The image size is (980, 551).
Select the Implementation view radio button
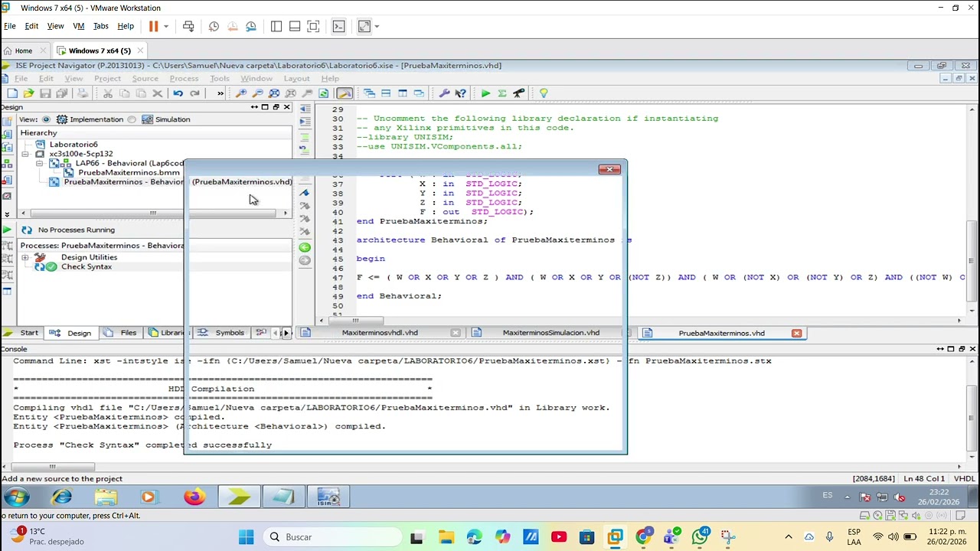tap(46, 119)
